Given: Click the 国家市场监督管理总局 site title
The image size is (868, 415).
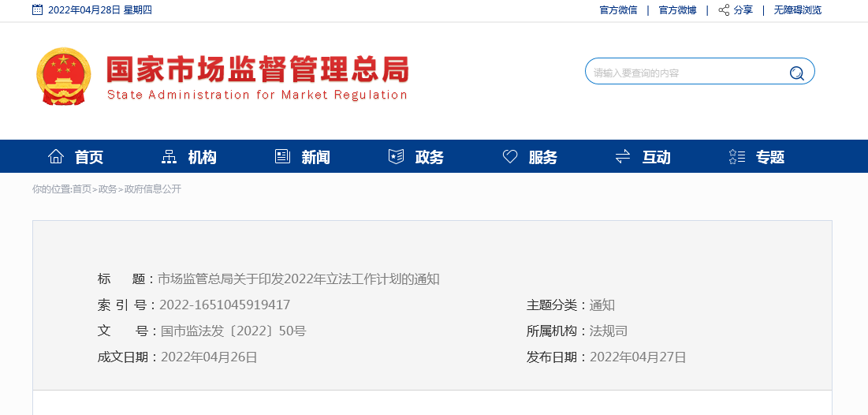Looking at the screenshot, I should (258, 69).
